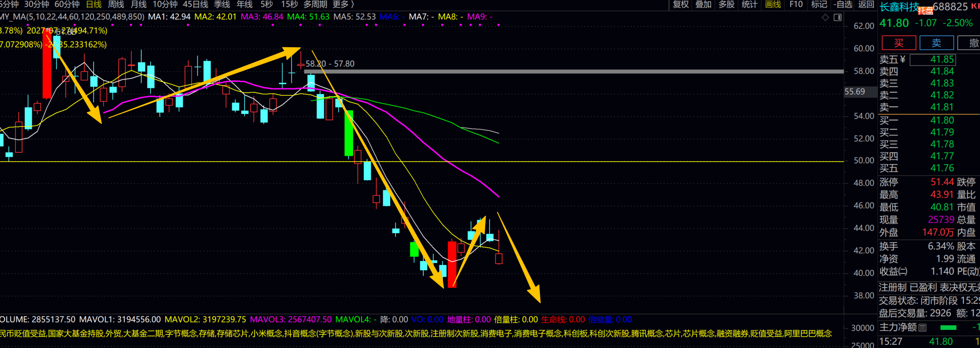
Task: Click the 标记 mark tool
Action: click(819, 4)
